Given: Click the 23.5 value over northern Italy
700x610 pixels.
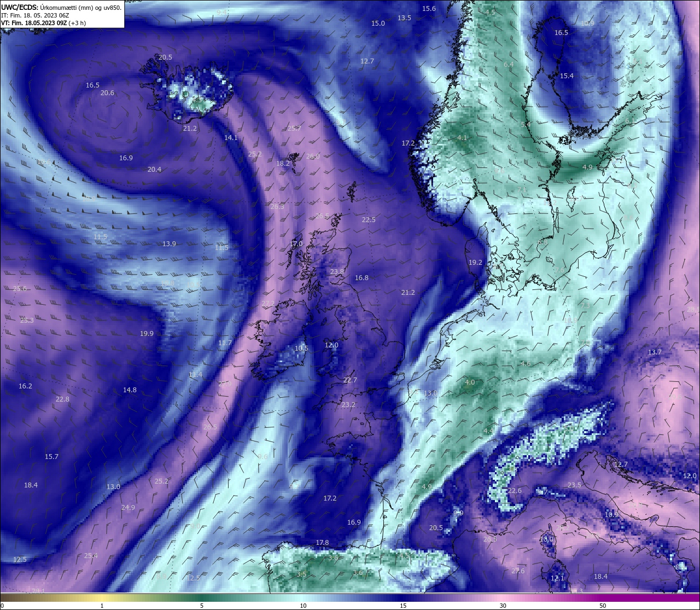Looking at the screenshot, I should (x=574, y=485).
